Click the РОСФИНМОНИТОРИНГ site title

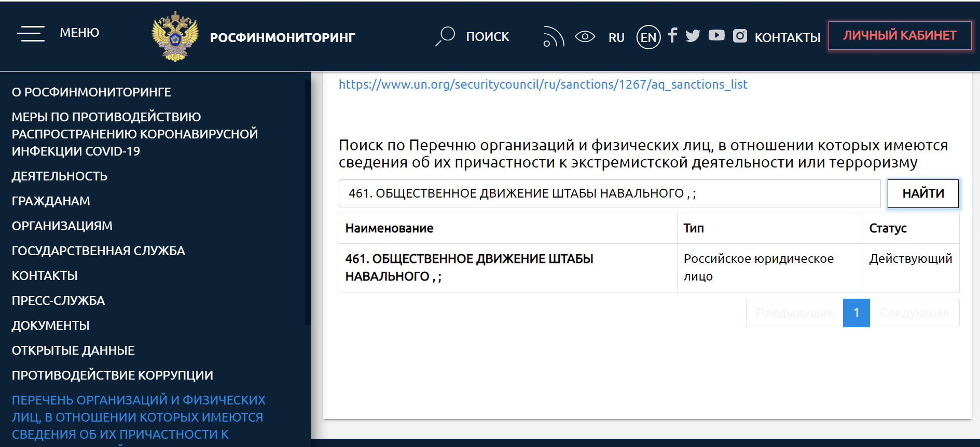tap(283, 37)
